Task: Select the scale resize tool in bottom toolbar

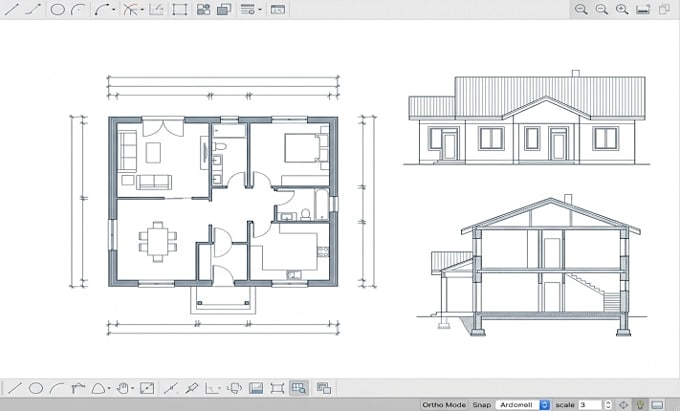Action: [x=147, y=388]
